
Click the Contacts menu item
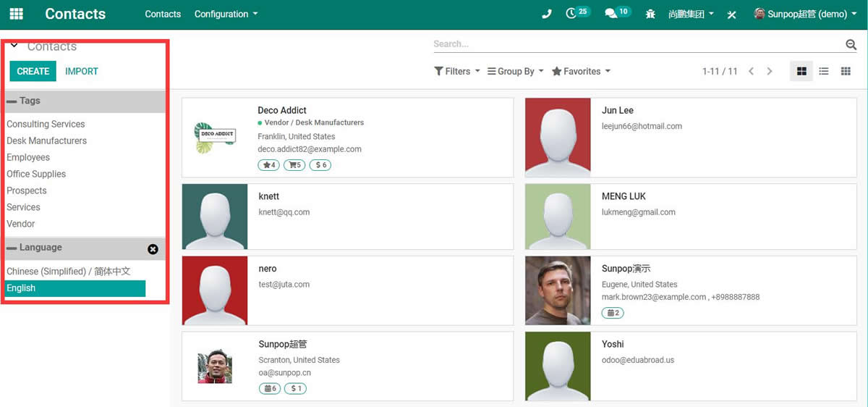[x=163, y=14]
